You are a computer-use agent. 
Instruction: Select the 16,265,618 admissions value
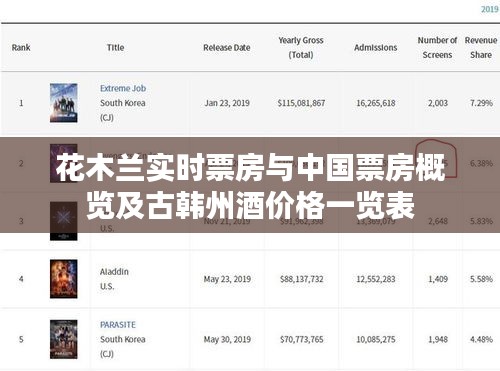click(376, 103)
